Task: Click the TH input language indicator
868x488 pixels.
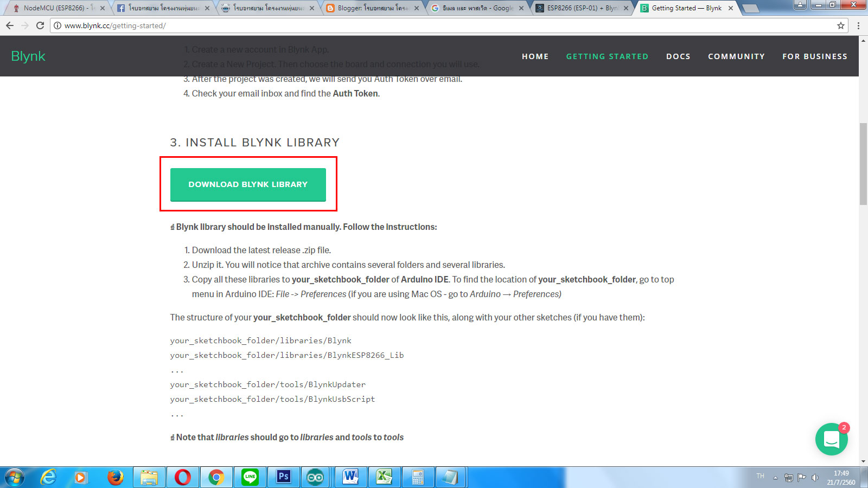Action: (760, 476)
